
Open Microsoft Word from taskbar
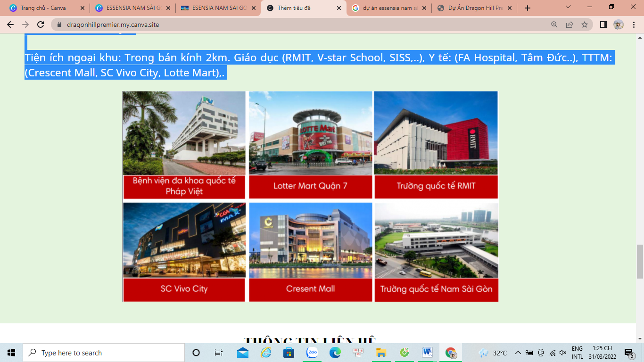427,353
